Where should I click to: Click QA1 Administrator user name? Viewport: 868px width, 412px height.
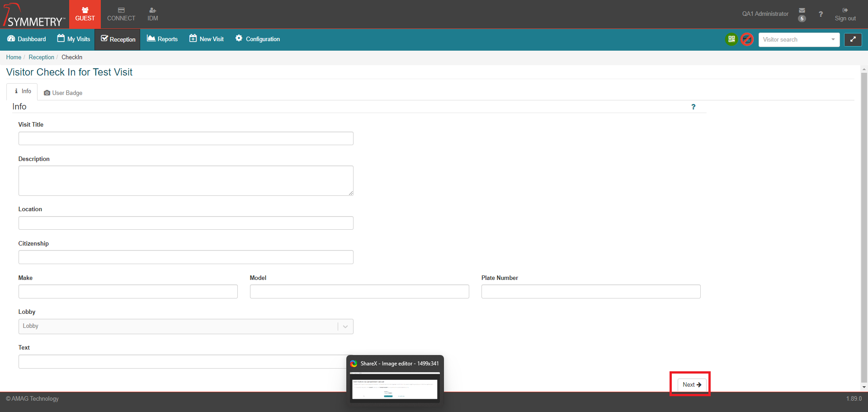[765, 14]
